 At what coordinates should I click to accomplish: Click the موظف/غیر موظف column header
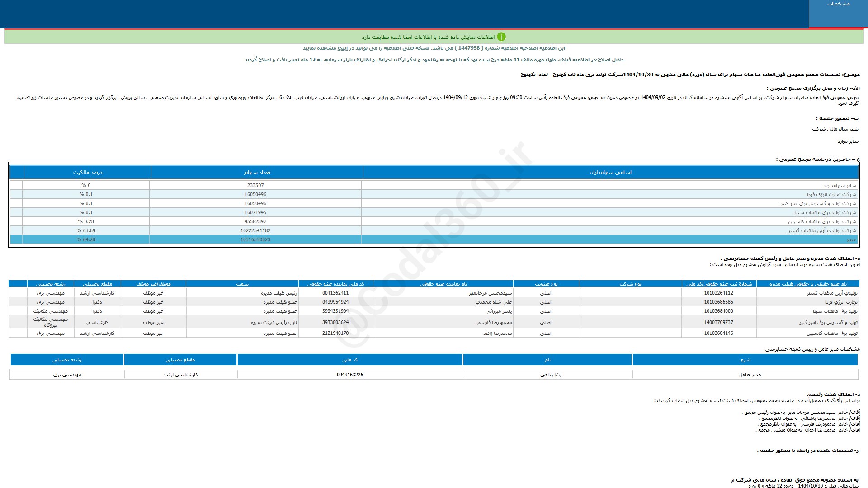[x=153, y=284]
